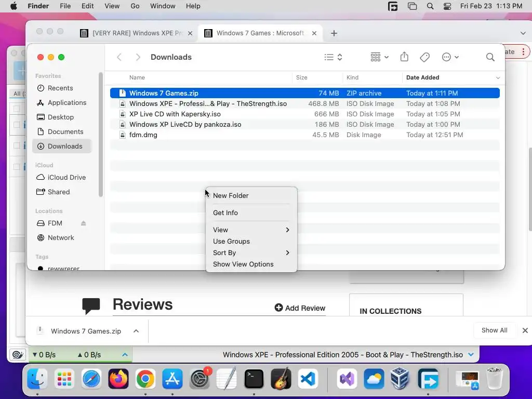Expand the Sort By submenu
532x399 pixels.
[x=251, y=253]
